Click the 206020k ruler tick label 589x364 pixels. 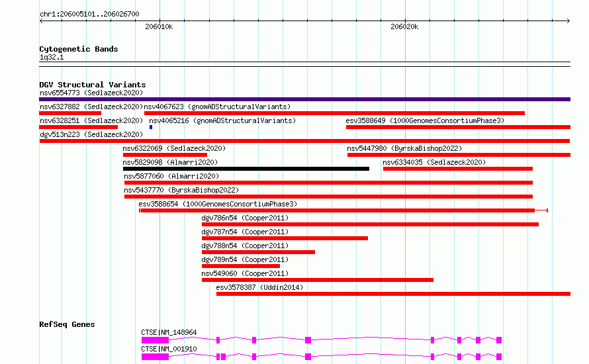(404, 26)
